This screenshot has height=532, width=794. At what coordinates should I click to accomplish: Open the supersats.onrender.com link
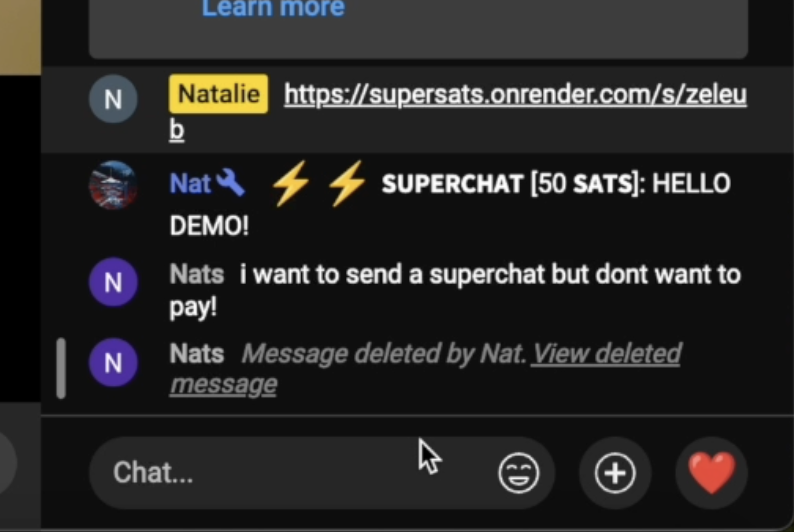(x=458, y=111)
